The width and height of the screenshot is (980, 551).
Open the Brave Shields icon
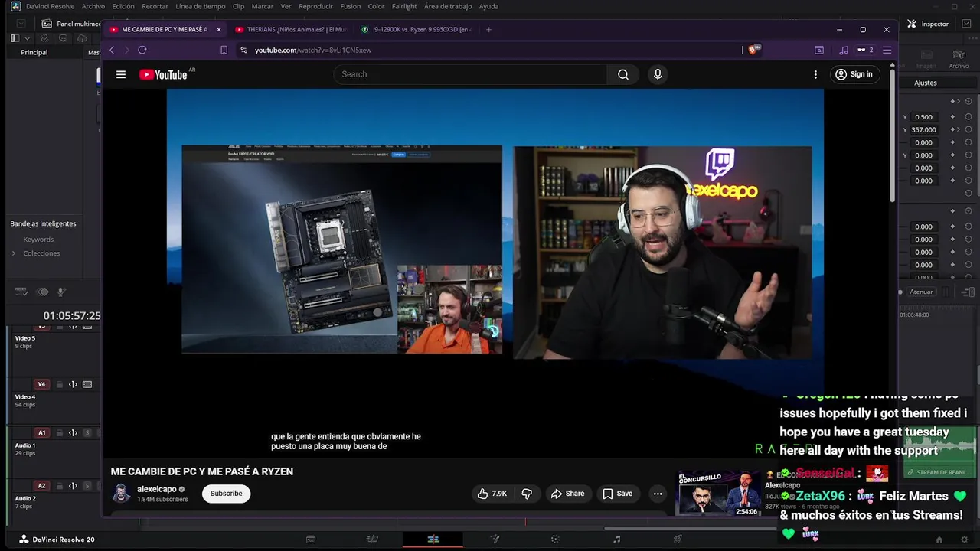coord(753,50)
